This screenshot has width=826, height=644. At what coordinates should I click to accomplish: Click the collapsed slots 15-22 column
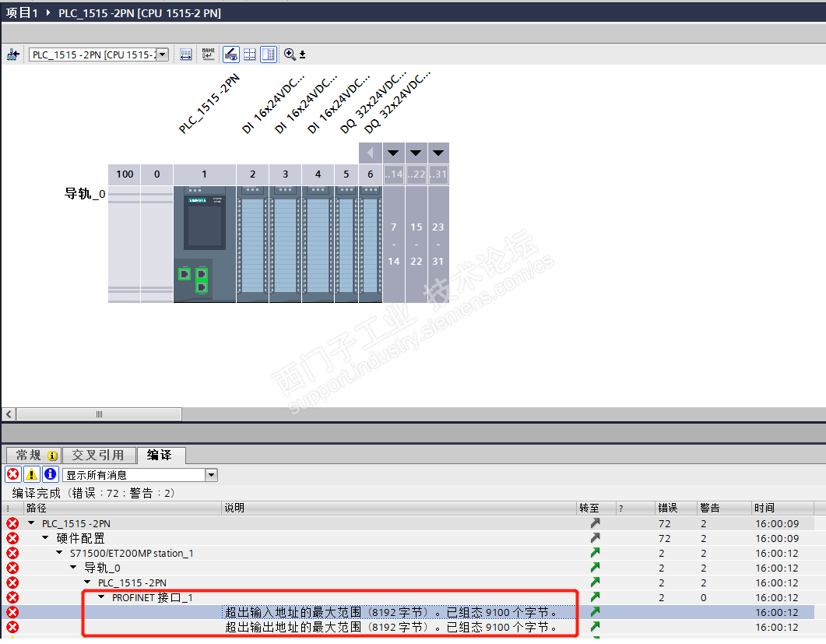pyautogui.click(x=417, y=244)
